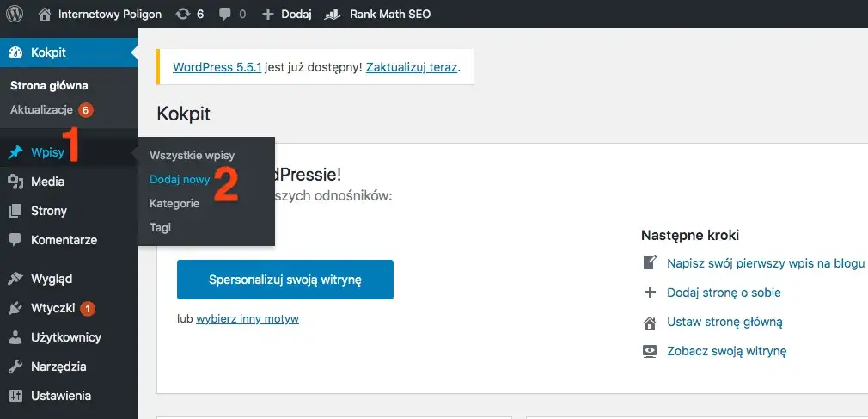Open Zobacz swoją witrynę link

727,351
